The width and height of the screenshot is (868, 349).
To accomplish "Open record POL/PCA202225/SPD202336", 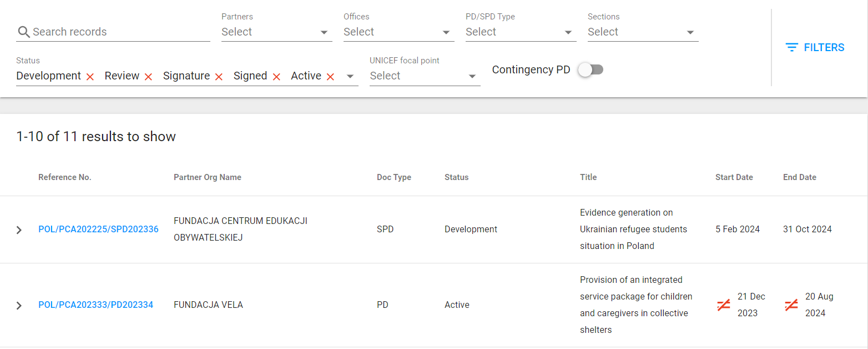I will (x=98, y=229).
